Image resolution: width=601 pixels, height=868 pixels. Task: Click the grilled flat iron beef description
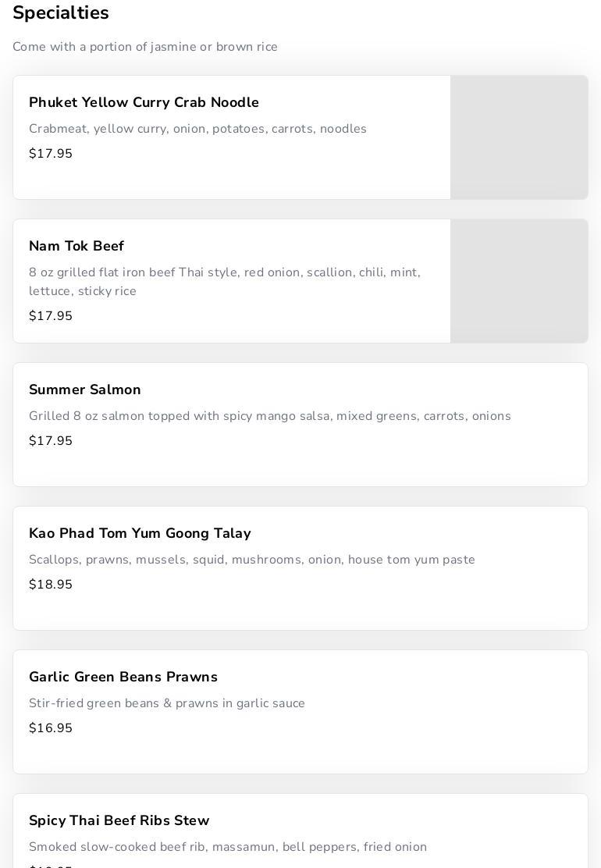pos(225,282)
